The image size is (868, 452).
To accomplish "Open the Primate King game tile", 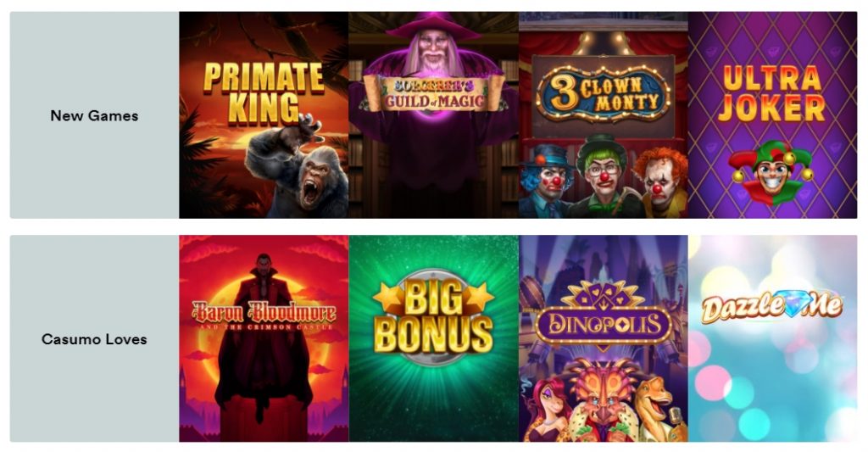I will [264, 114].
